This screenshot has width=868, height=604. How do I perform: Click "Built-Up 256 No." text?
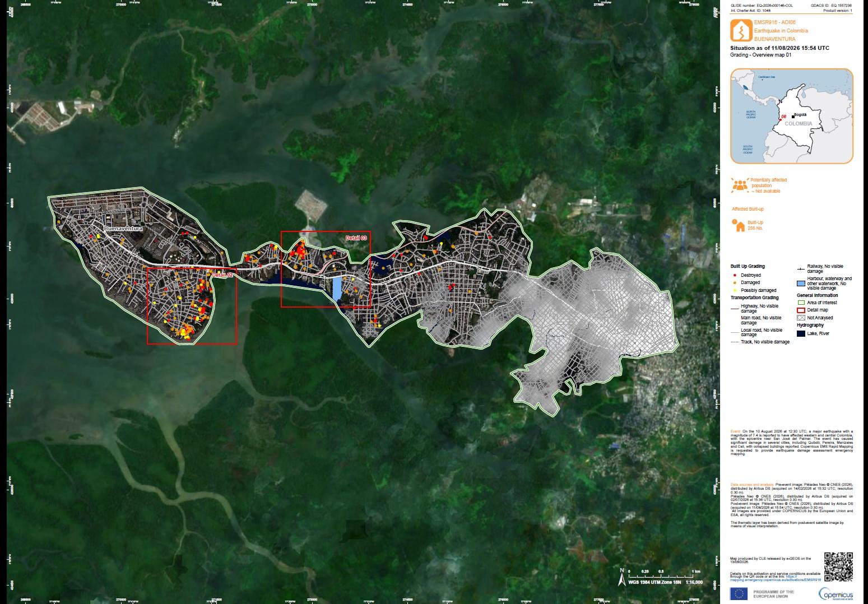(x=755, y=225)
